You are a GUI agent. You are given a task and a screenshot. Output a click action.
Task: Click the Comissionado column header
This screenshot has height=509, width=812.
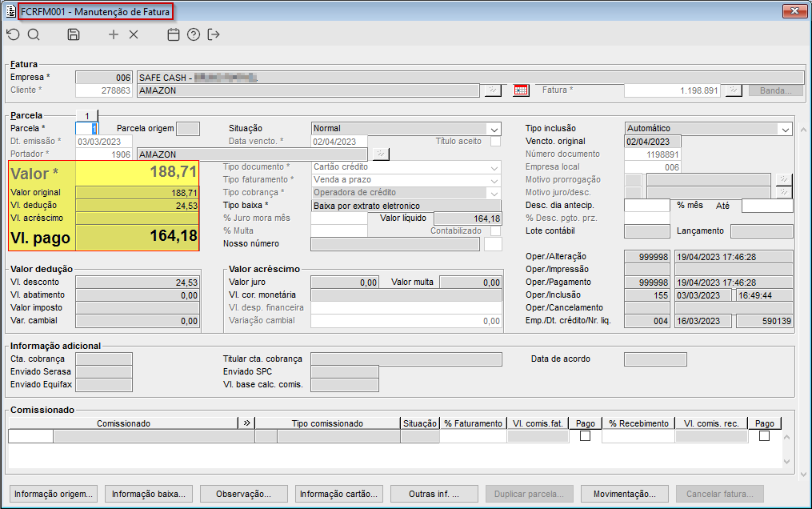[123, 423]
